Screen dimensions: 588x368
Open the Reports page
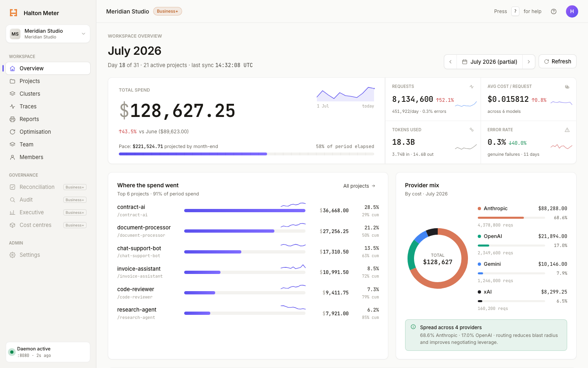click(48, 119)
